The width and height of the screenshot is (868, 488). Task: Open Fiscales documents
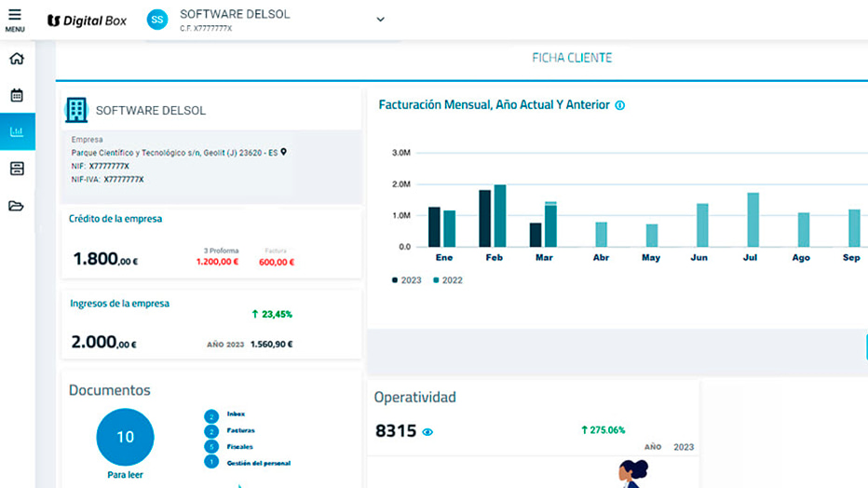pos(239,446)
